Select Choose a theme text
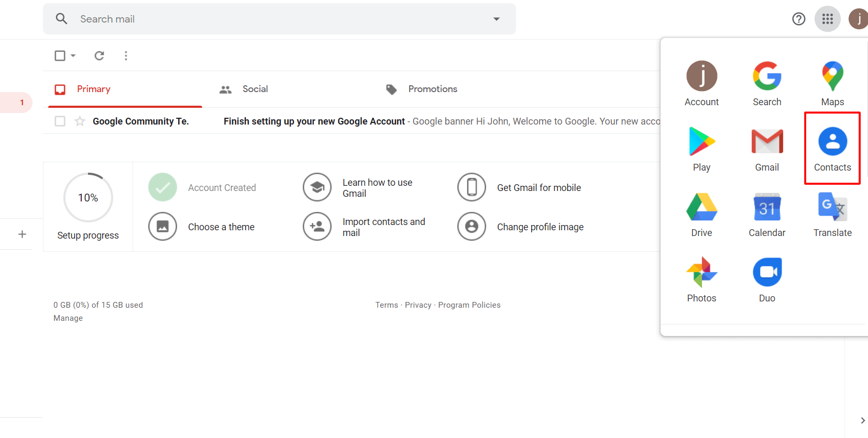The height and width of the screenshot is (438, 868). pos(221,227)
